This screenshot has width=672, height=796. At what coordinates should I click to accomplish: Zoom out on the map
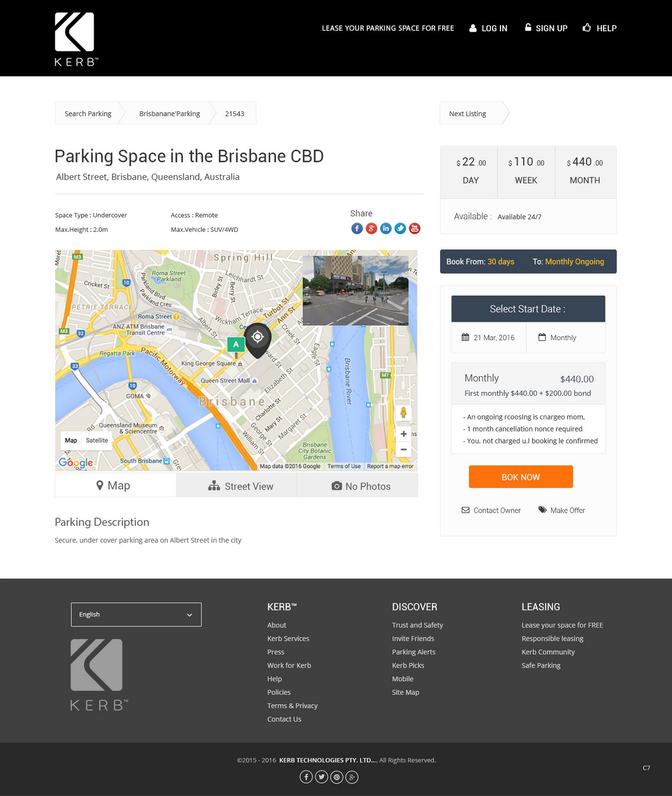coord(403,449)
